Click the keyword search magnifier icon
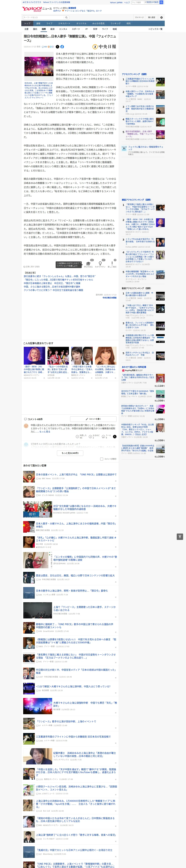The width and height of the screenshot is (186, 868). 66,18
